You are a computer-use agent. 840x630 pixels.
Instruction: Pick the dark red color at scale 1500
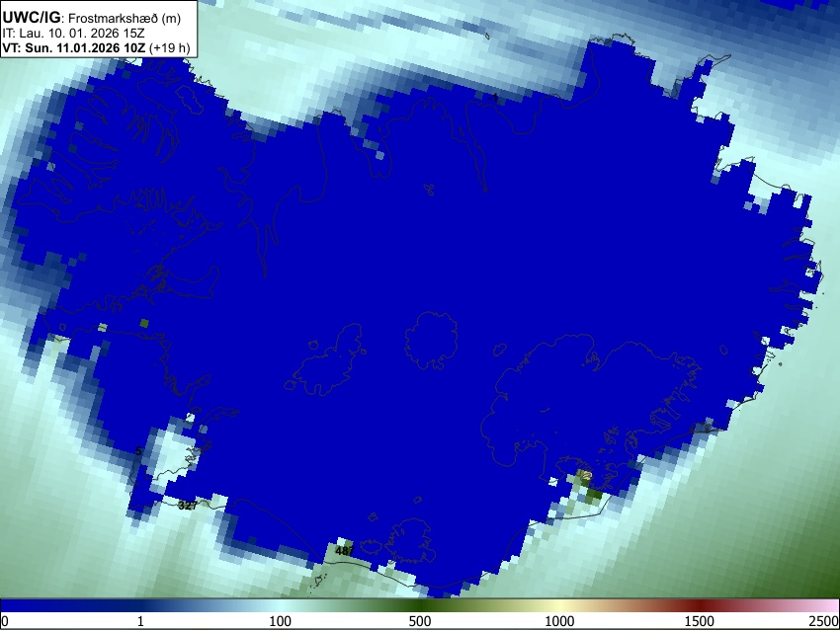click(699, 605)
